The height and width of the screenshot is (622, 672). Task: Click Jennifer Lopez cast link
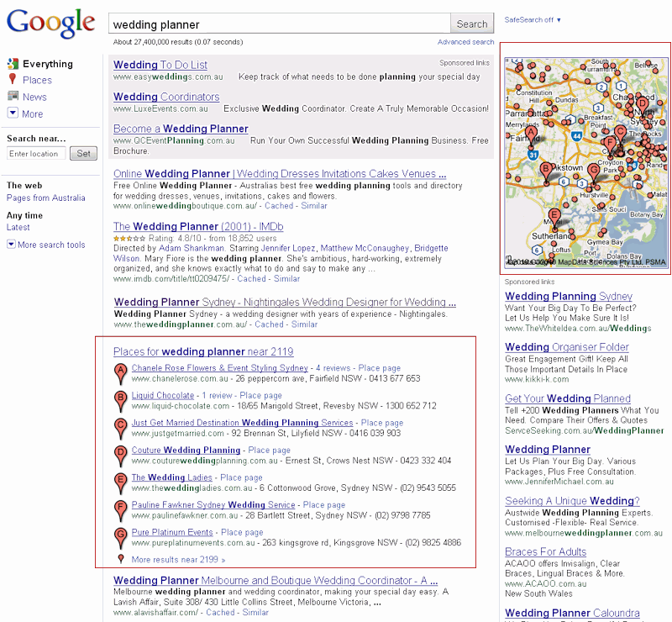point(288,248)
